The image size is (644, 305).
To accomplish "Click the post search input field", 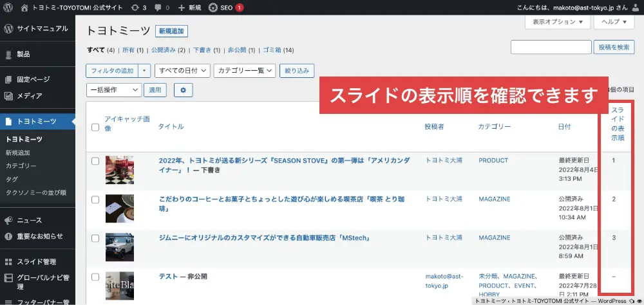I will 551,47.
